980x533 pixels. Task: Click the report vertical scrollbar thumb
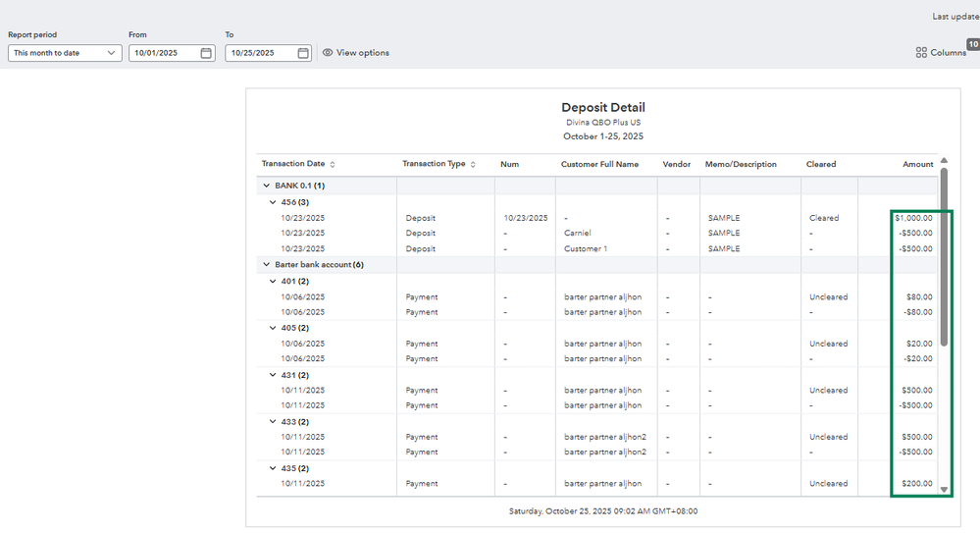pos(944,255)
